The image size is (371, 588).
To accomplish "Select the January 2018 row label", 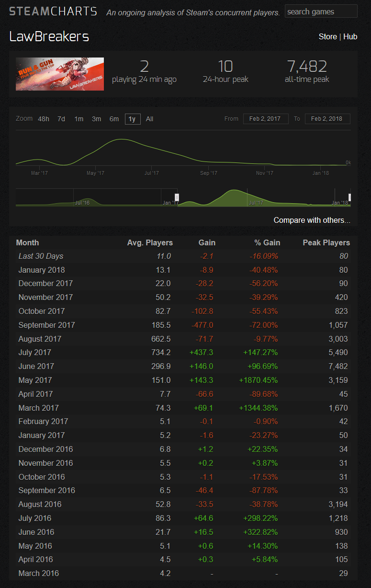I will tap(42, 270).
